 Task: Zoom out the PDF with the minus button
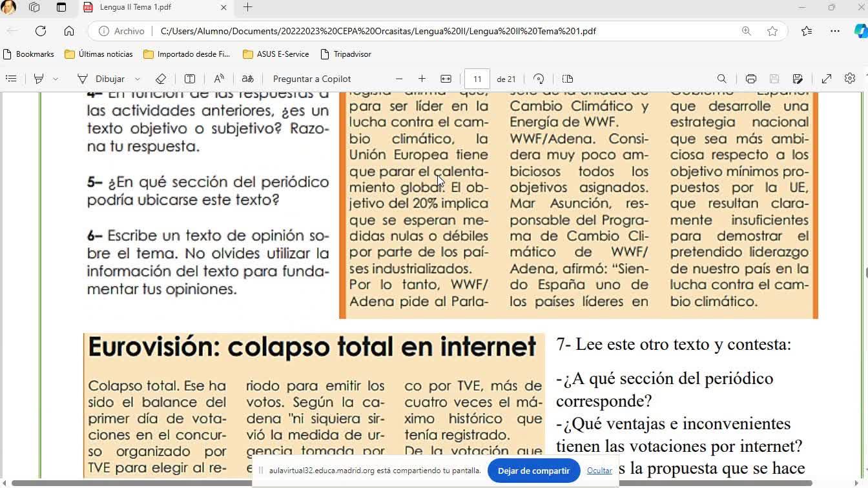[399, 79]
